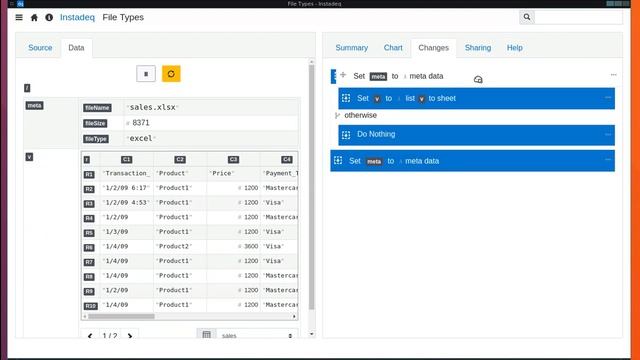The image size is (640, 360).
Task: Click the 'sales.xlsx' value
Action: [x=153, y=107]
